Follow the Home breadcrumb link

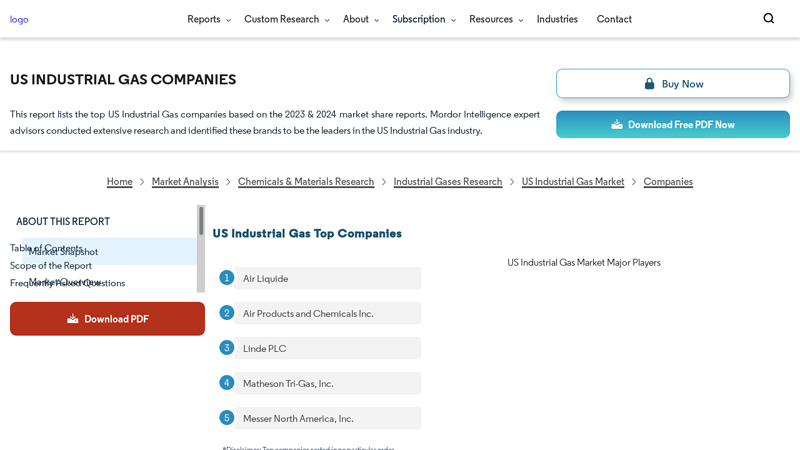click(x=119, y=182)
